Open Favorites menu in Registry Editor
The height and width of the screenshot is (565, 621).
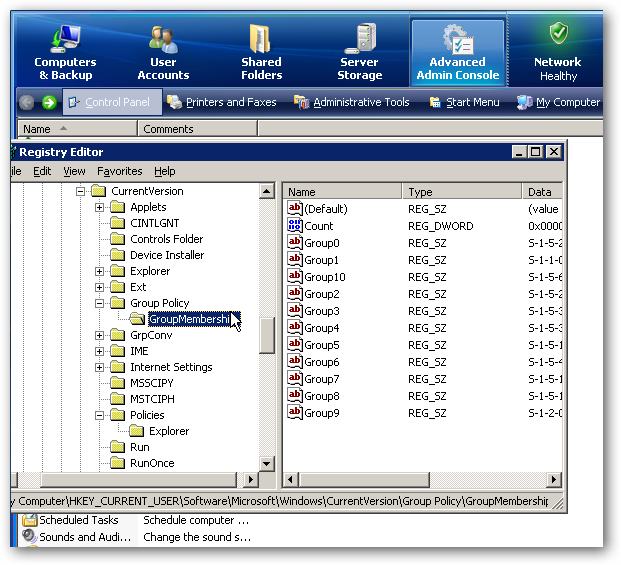point(120,171)
